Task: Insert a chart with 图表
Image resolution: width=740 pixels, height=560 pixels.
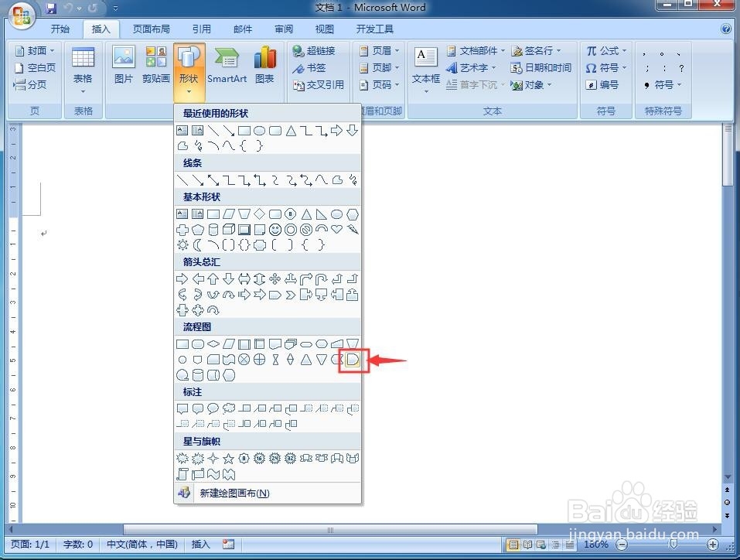Action: [264, 65]
